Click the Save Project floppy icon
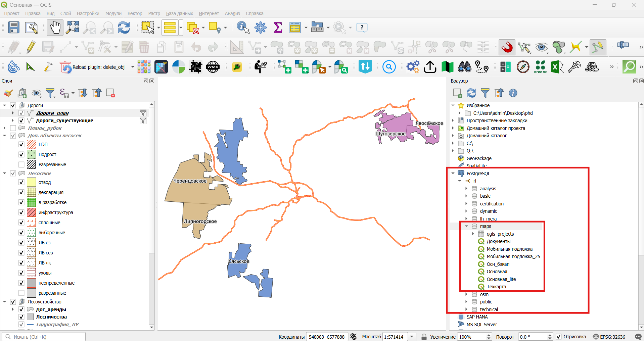 point(14,28)
